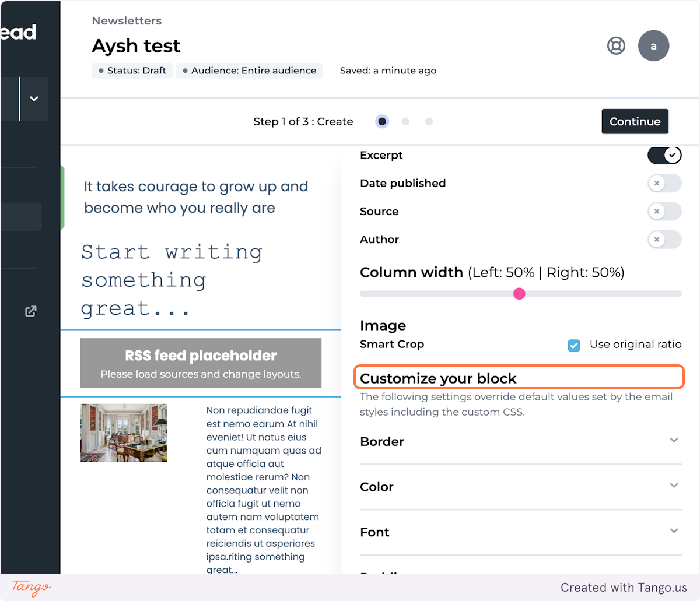
Task: Click the Column width slider handle
Action: (519, 294)
